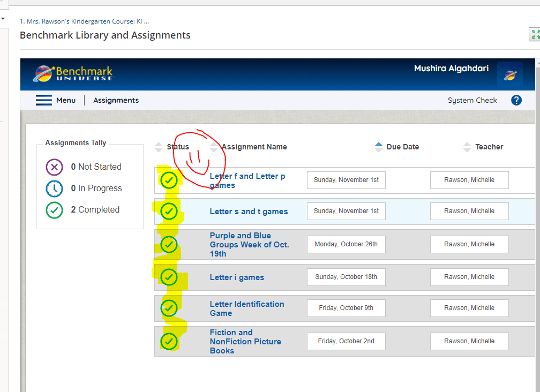Click the Assignment Name column header text

pos(254,147)
